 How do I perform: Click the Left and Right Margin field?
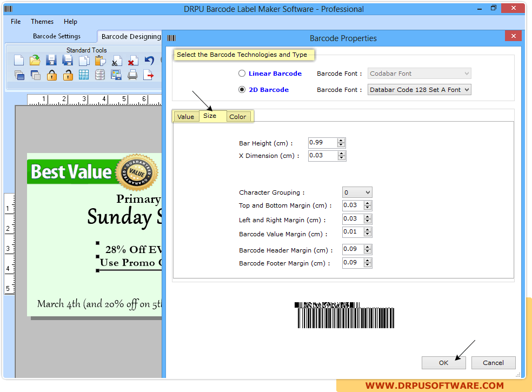click(x=353, y=218)
